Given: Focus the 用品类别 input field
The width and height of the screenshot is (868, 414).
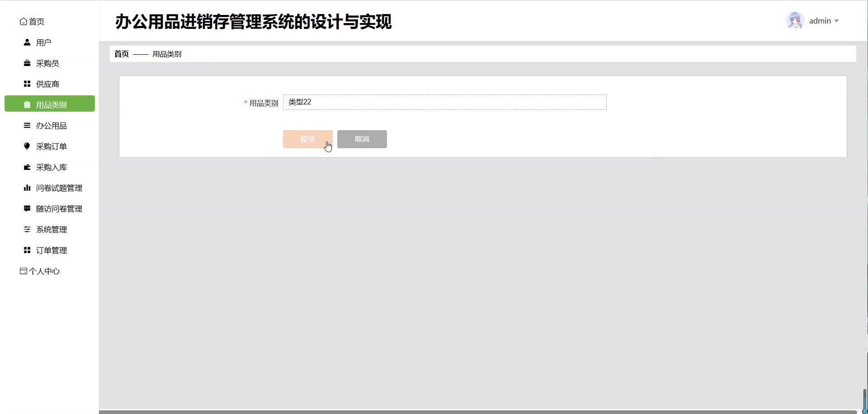Looking at the screenshot, I should (x=445, y=102).
